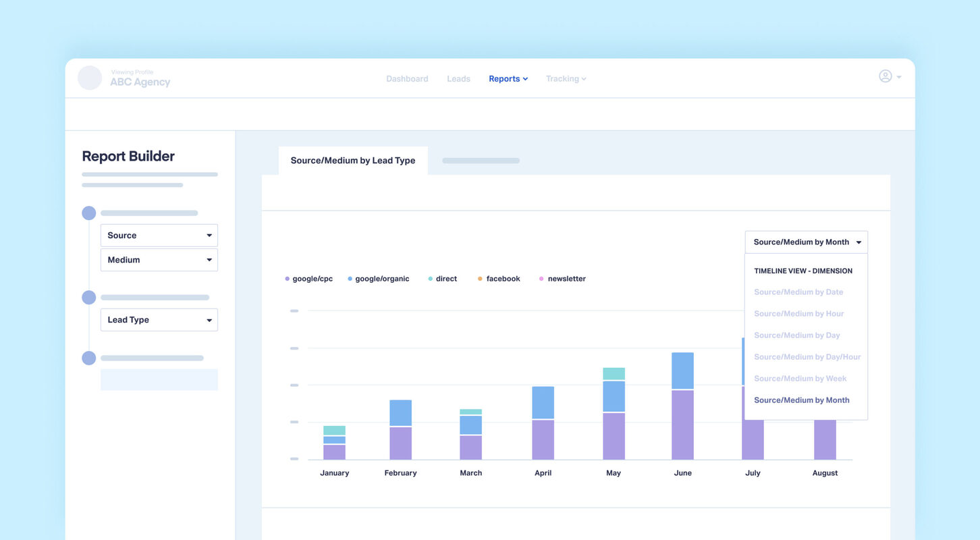Viewport: 980px width, 540px height.
Task: Toggle the facebook series in the legend
Action: click(499, 278)
